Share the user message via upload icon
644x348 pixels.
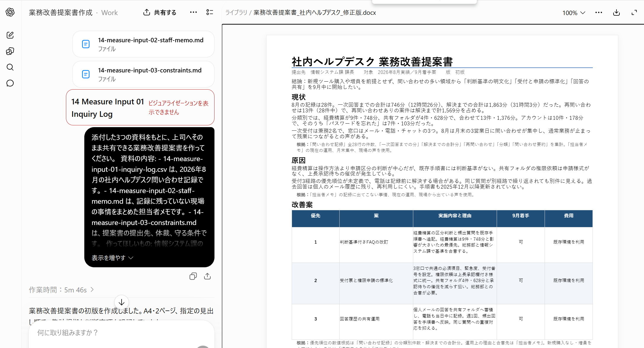pos(207,276)
